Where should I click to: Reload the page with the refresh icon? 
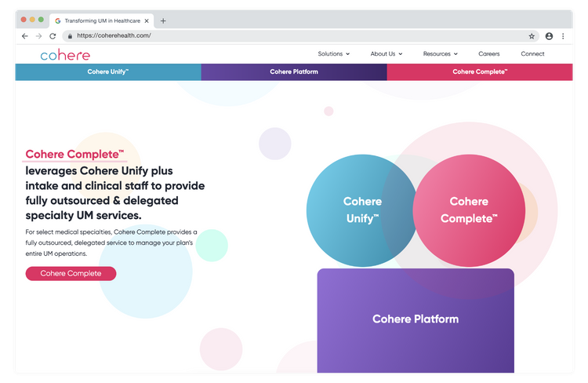tap(53, 36)
